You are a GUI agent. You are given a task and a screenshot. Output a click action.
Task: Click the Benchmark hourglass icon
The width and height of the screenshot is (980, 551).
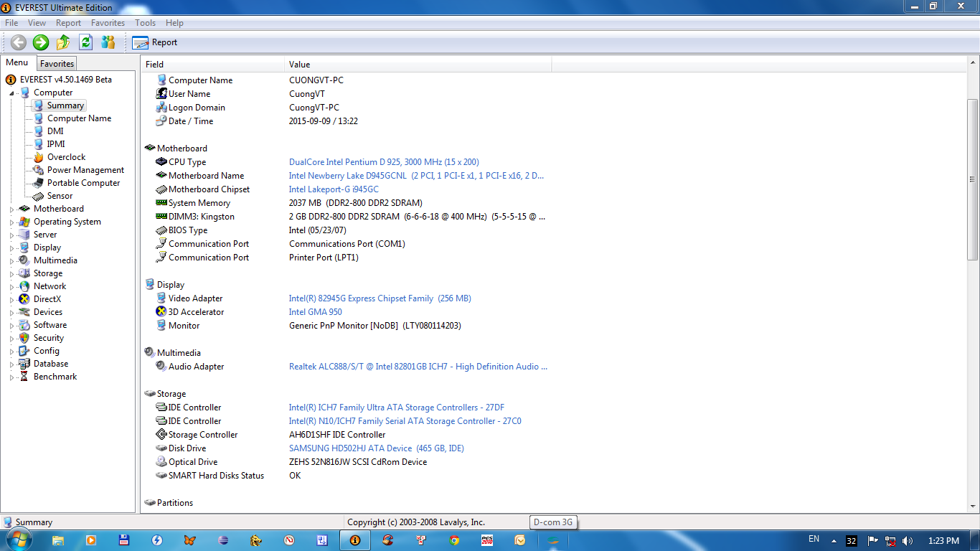click(x=24, y=377)
